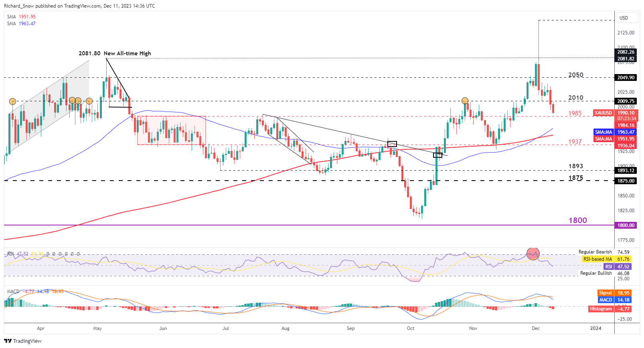Click '2024' on the time axis
Viewport: 644px width, 348px height.
[x=596, y=328]
